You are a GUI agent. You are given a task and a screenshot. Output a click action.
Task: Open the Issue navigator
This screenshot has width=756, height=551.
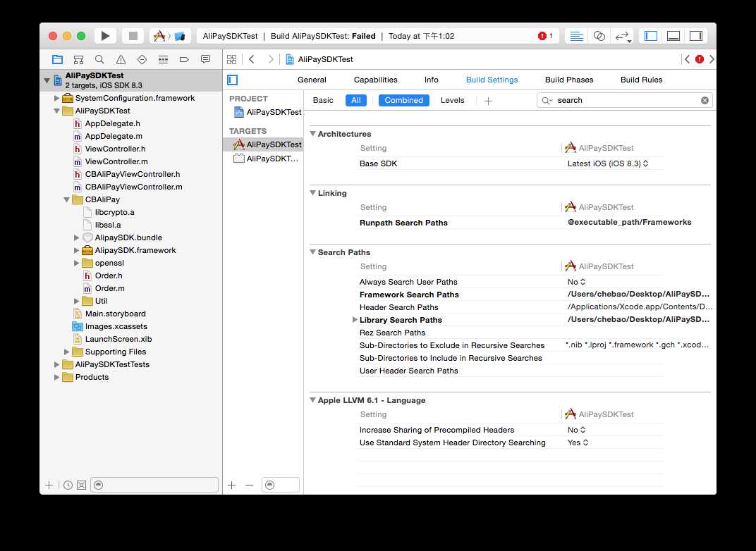121,59
